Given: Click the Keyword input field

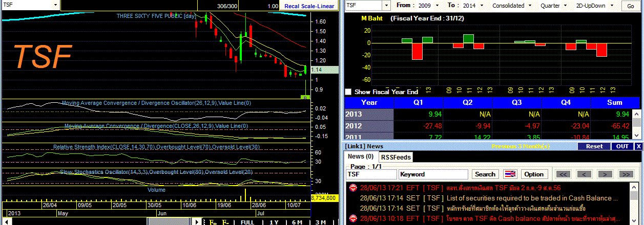Looking at the screenshot, I should tap(433, 174).
